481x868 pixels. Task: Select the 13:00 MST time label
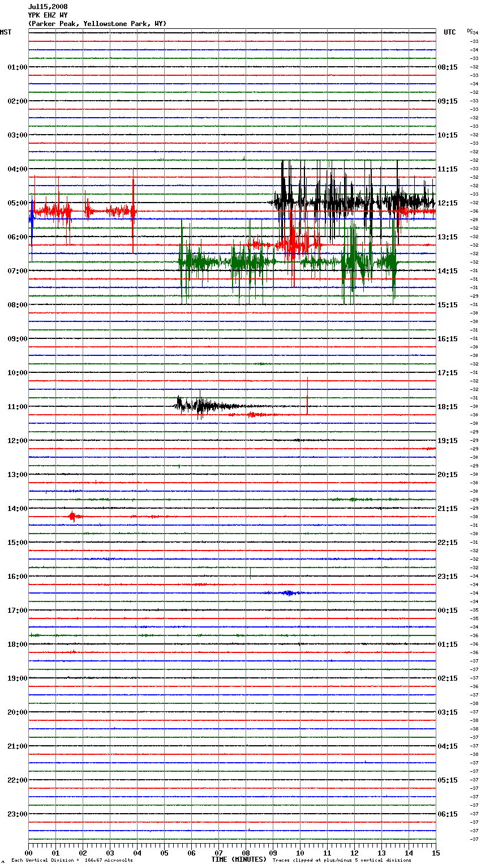point(18,475)
